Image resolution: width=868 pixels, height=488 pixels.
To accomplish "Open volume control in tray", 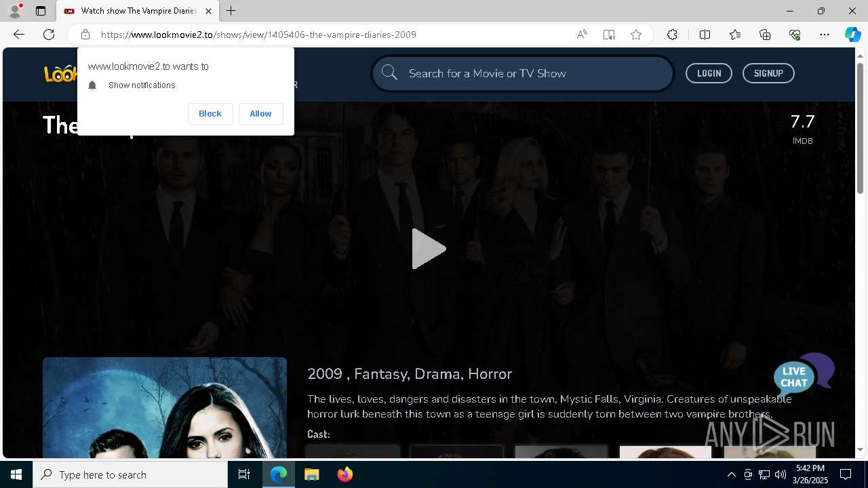I will [x=780, y=474].
